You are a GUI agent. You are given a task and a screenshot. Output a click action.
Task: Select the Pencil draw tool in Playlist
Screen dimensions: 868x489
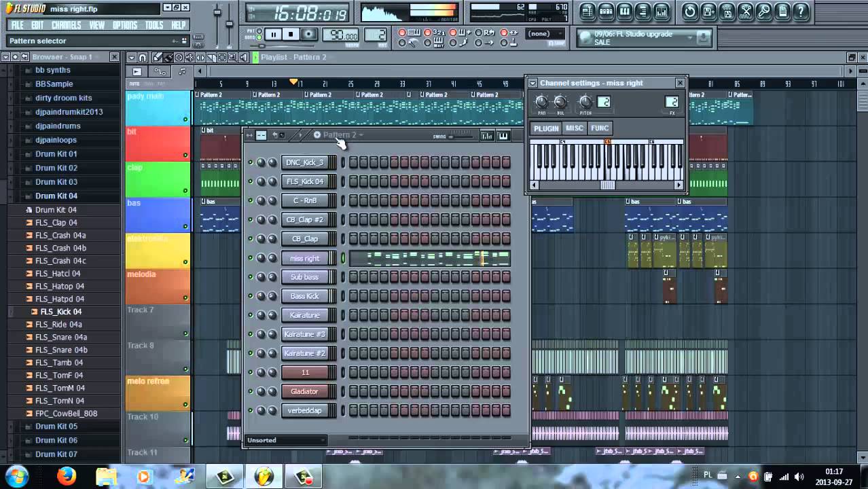(157, 58)
